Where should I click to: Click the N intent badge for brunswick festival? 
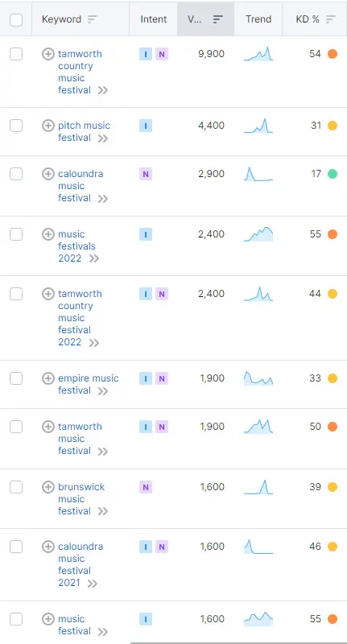point(146,488)
